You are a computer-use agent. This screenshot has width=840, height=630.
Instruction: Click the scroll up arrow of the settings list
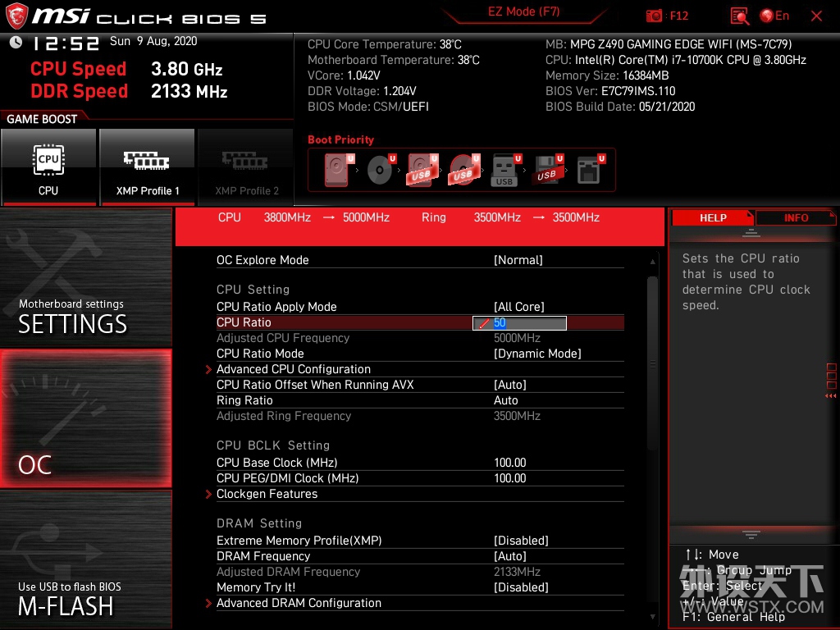(x=652, y=262)
